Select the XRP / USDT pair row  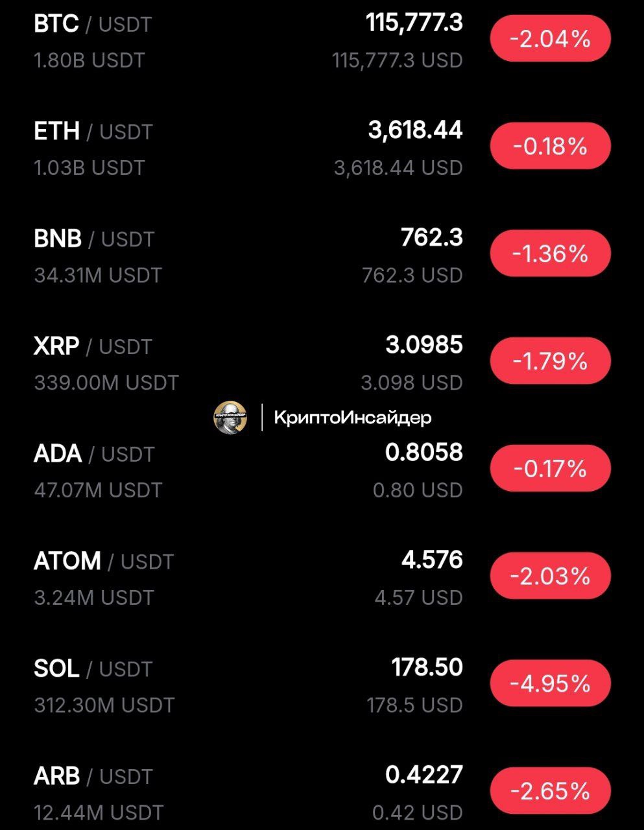[322, 363]
